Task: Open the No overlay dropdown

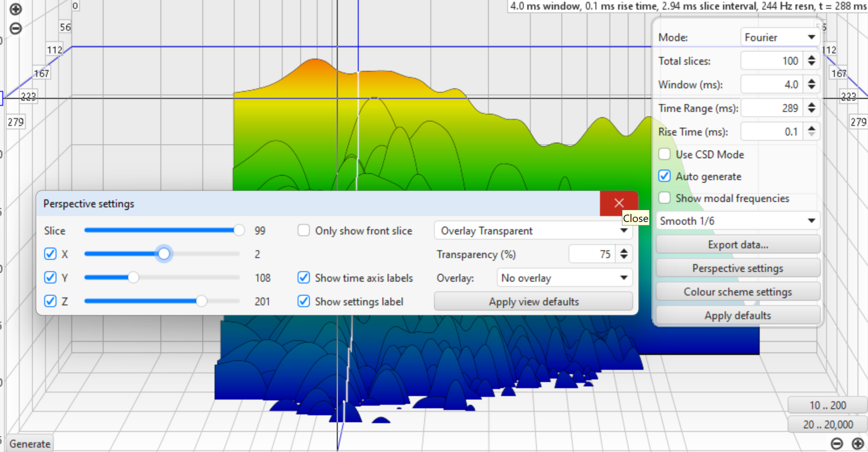Action: pyautogui.click(x=564, y=278)
